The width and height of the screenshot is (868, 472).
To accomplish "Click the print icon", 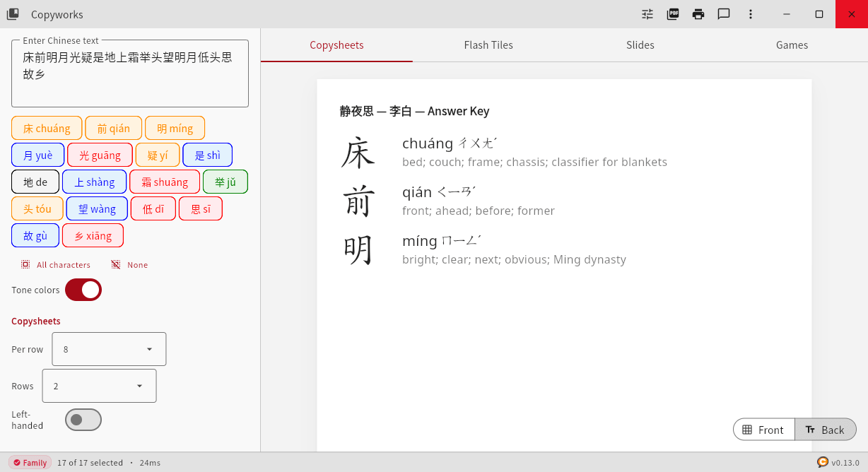I will click(698, 14).
